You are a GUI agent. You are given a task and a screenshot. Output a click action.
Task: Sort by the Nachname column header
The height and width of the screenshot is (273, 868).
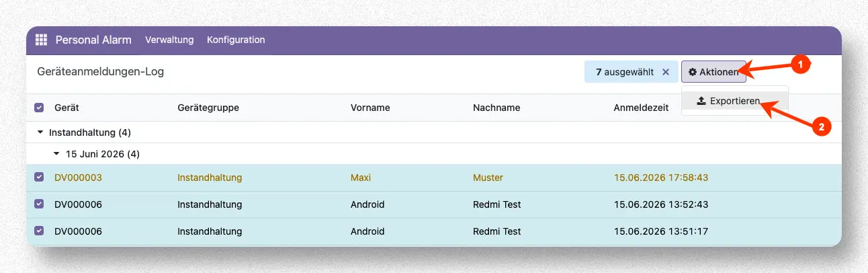point(496,108)
